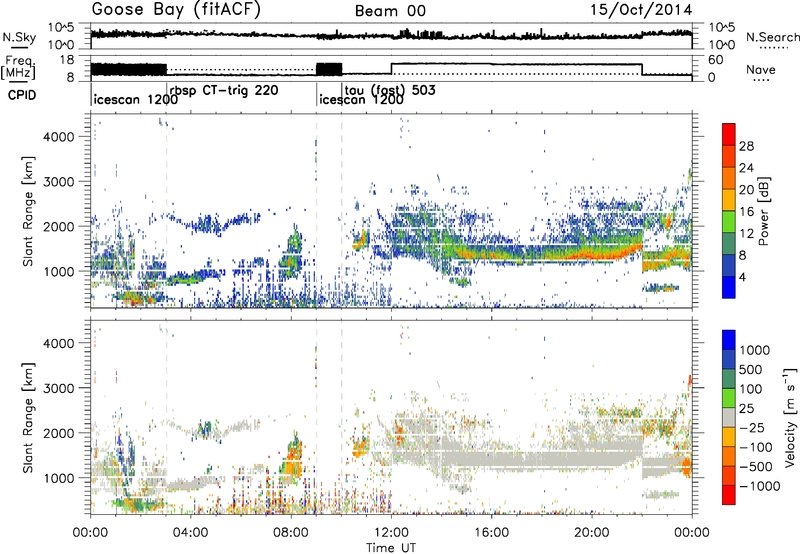Click the '4000' tick on the power panel
800x554 pixels.
pyautogui.click(x=58, y=137)
